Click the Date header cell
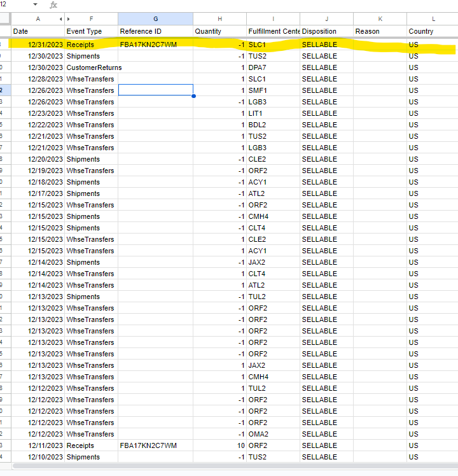 point(38,31)
